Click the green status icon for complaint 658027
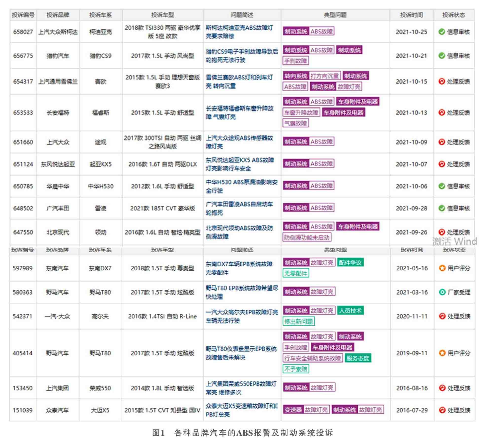This screenshot has width=502, height=448. pyautogui.click(x=442, y=32)
